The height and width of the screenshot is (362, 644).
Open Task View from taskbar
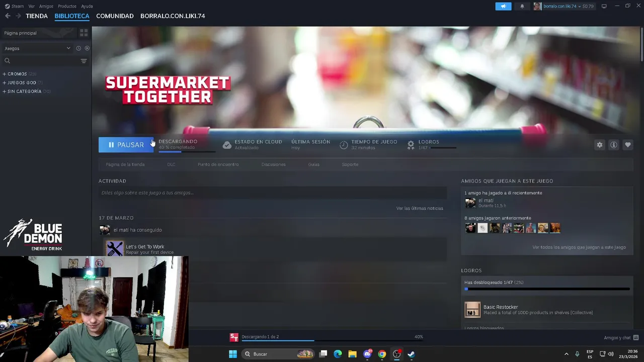point(323,354)
